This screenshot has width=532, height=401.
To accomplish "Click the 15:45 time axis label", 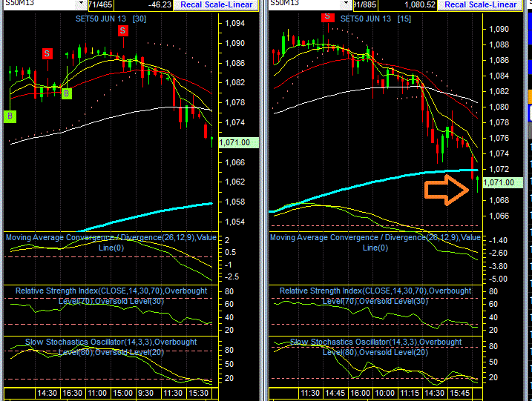I will (x=459, y=393).
